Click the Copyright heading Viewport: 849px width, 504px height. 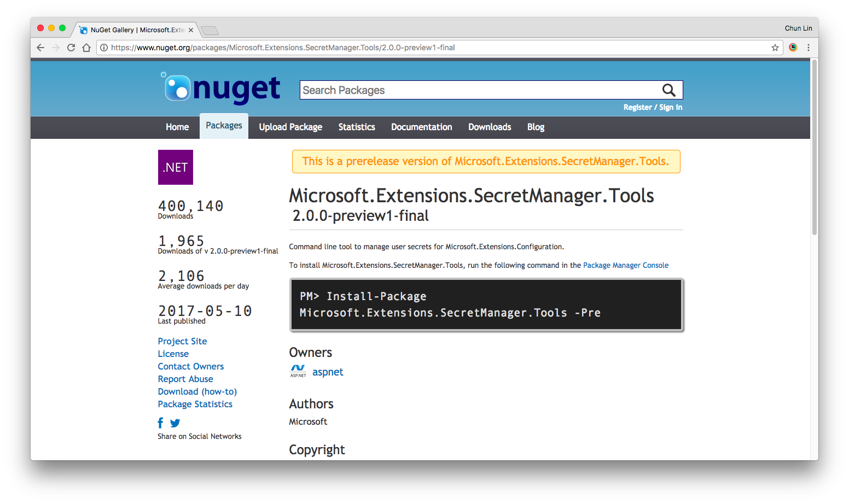(317, 450)
